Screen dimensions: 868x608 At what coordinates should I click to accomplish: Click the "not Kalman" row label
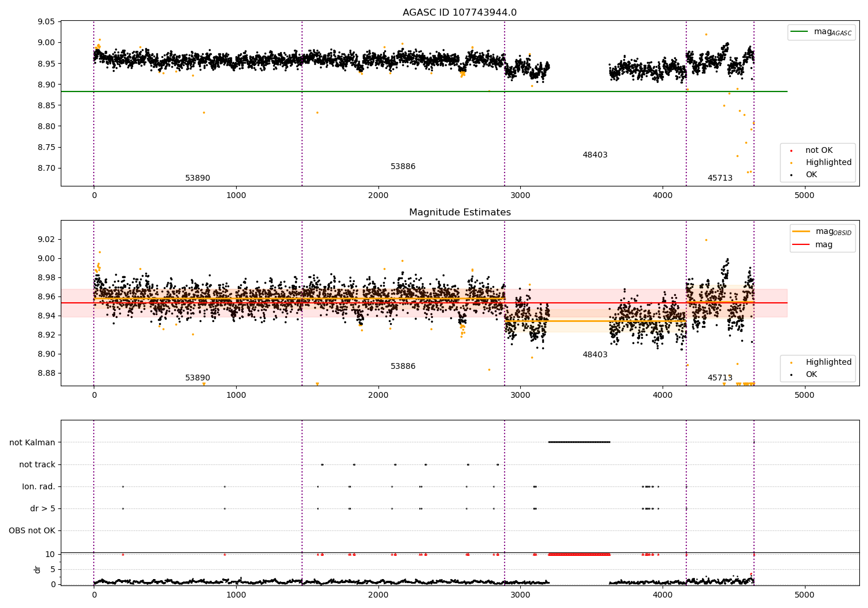point(32,442)
